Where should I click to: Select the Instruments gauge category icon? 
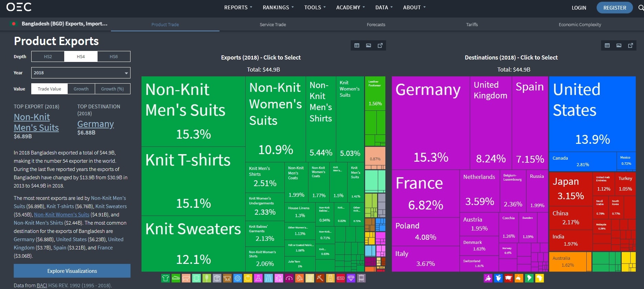[x=289, y=278]
